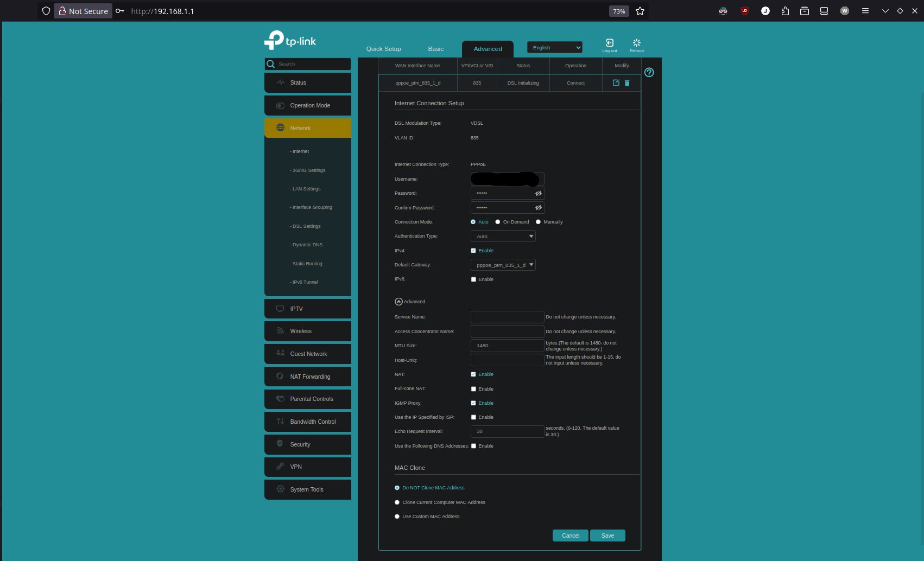Select Clone Current Computer MAC Address
This screenshot has width=924, height=561.
(397, 502)
